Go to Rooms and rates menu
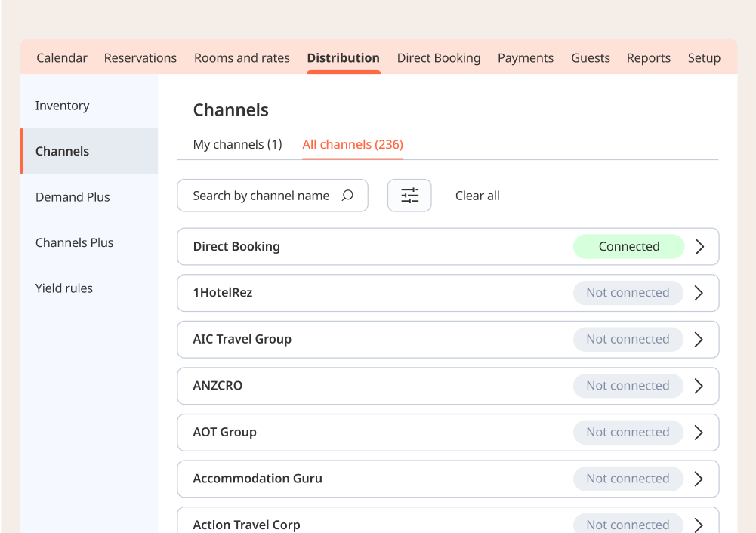This screenshot has width=756, height=533. pyautogui.click(x=242, y=58)
